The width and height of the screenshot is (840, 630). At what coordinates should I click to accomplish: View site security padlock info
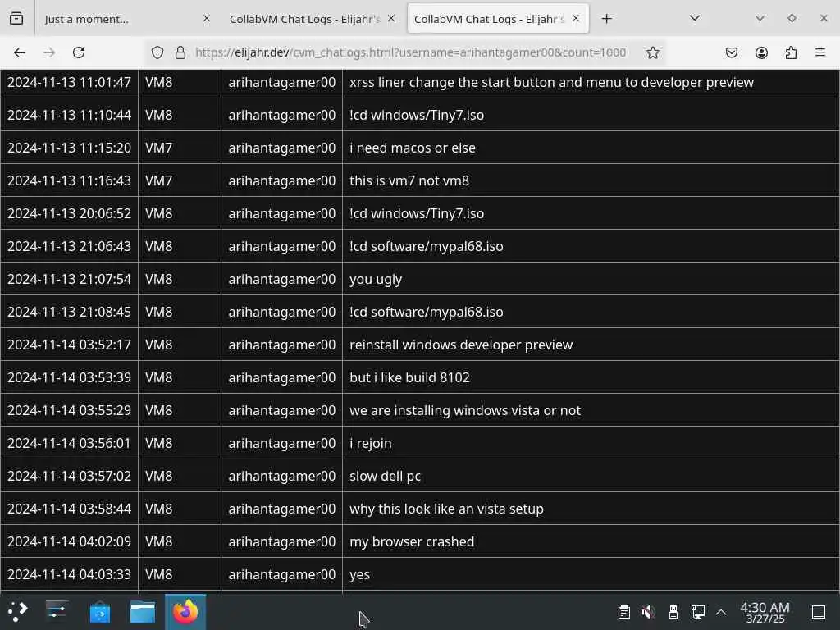tap(180, 52)
